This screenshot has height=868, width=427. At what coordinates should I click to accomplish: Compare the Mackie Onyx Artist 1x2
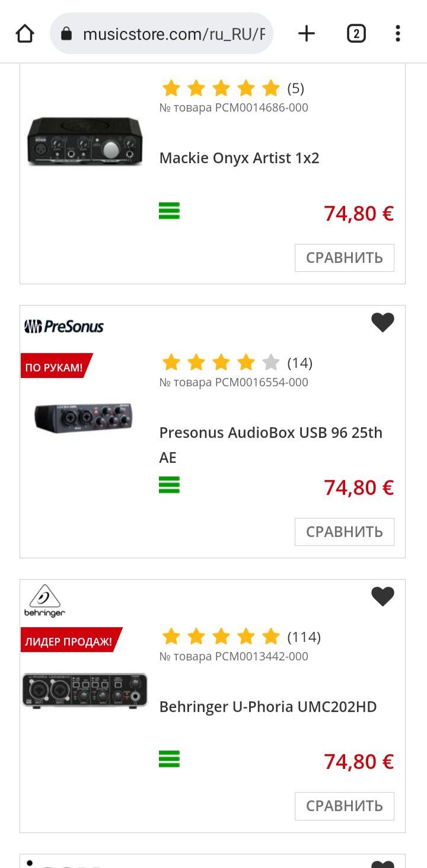pos(344,257)
